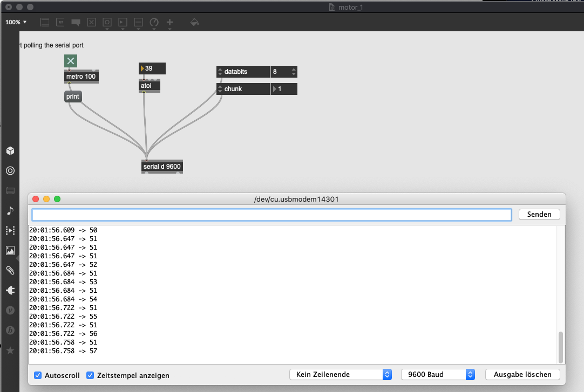This screenshot has width=584, height=392.
Task: Open the chunk menu in the patcher
Action: (243, 89)
